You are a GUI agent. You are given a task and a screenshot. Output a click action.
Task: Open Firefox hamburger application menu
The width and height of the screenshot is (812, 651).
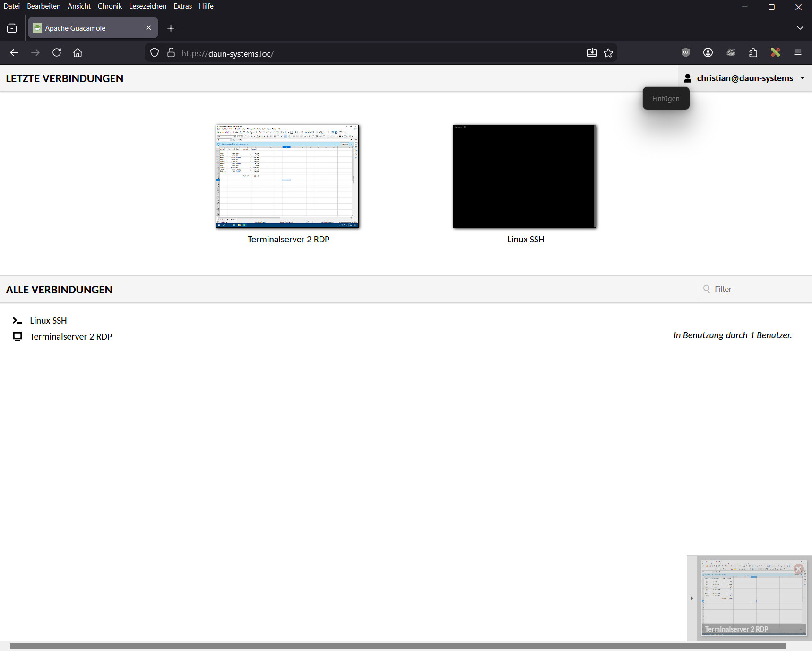pyautogui.click(x=798, y=52)
